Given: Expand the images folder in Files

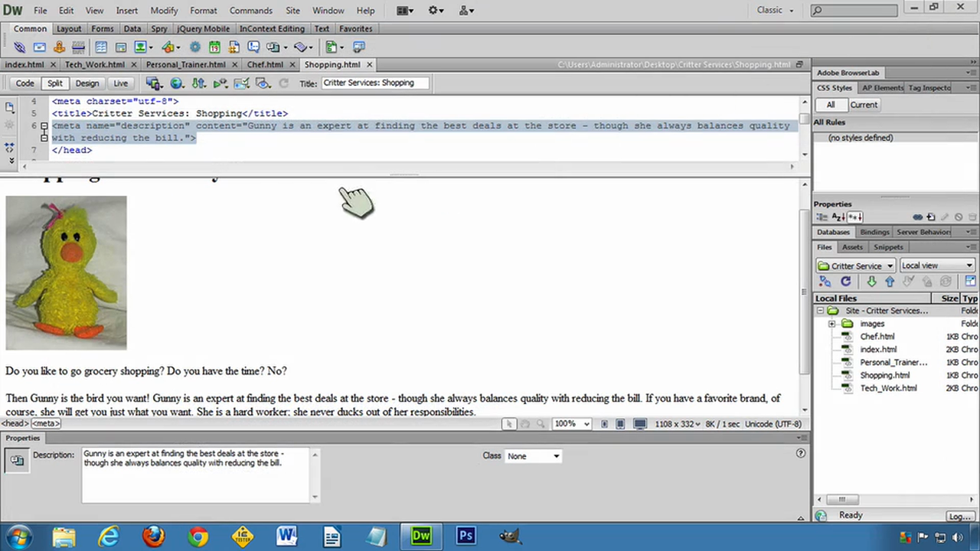Looking at the screenshot, I should click(x=831, y=324).
